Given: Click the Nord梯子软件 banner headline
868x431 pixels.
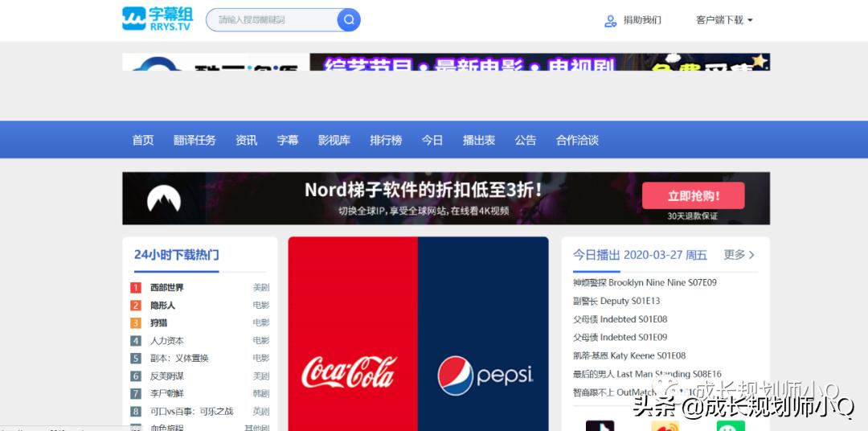Looking at the screenshot, I should [423, 190].
